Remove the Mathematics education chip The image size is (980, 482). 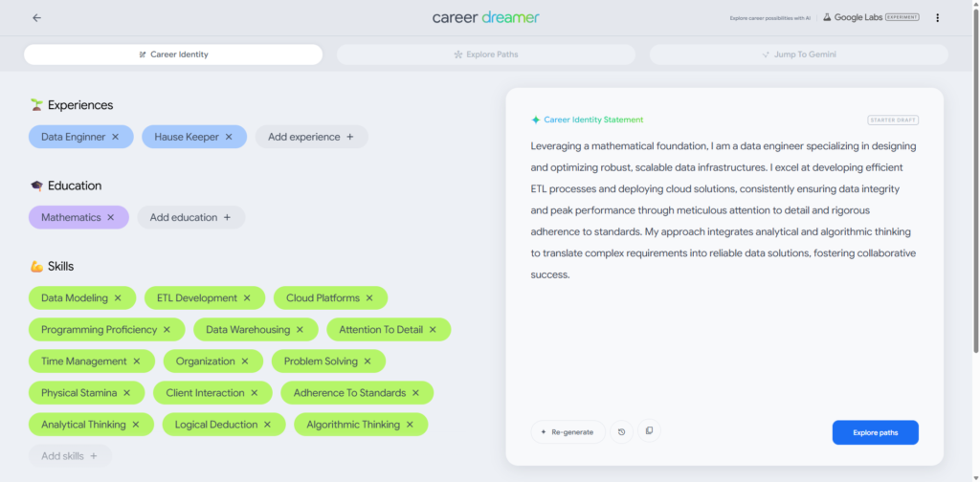111,217
